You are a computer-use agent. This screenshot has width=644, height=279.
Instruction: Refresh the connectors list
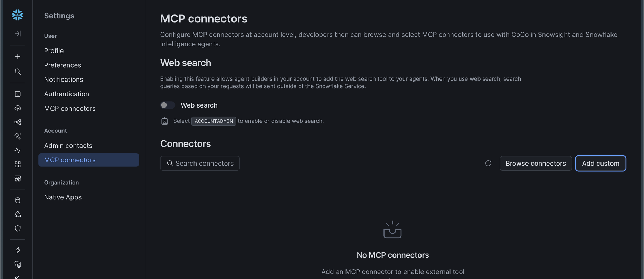pyautogui.click(x=488, y=163)
